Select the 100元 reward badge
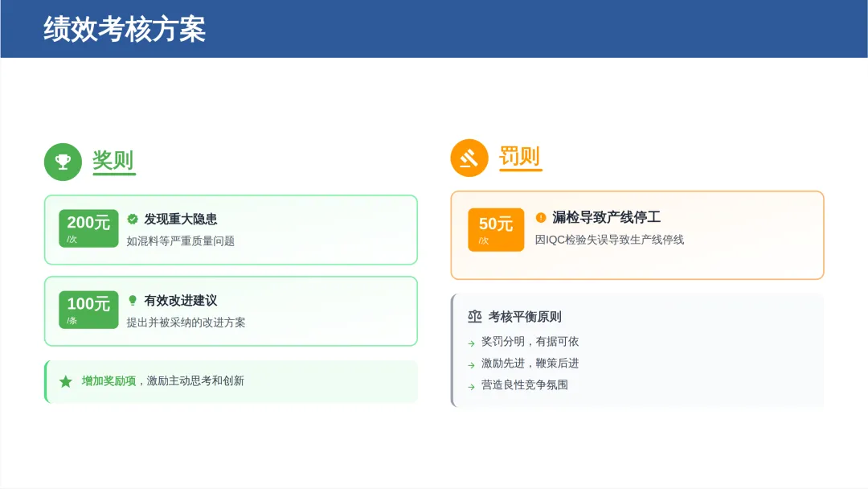The width and height of the screenshot is (868, 489). click(88, 309)
